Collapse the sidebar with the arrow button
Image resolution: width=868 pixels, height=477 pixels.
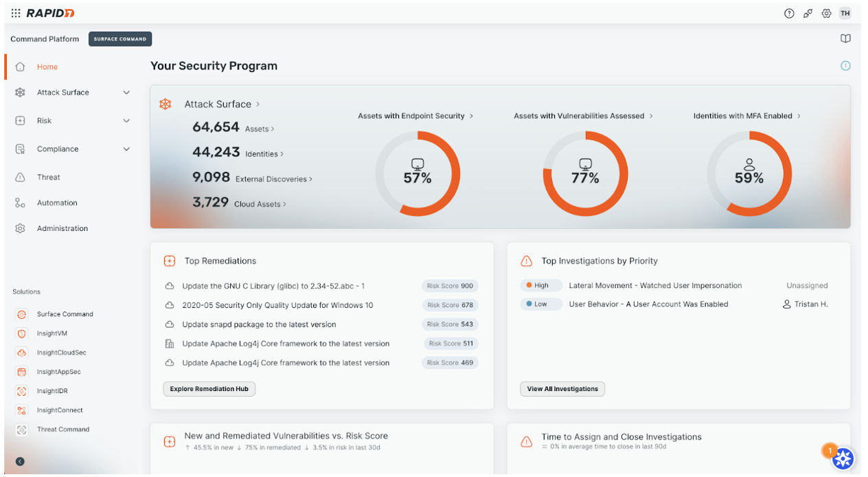click(x=20, y=461)
